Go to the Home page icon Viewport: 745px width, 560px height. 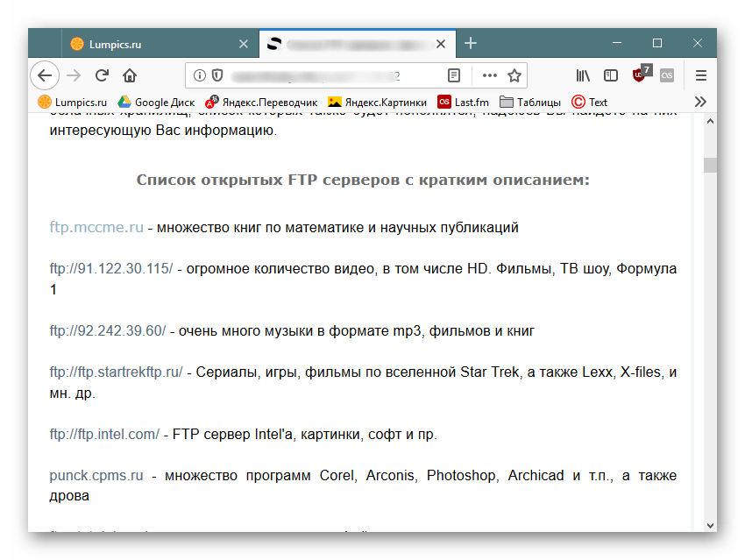click(130, 75)
